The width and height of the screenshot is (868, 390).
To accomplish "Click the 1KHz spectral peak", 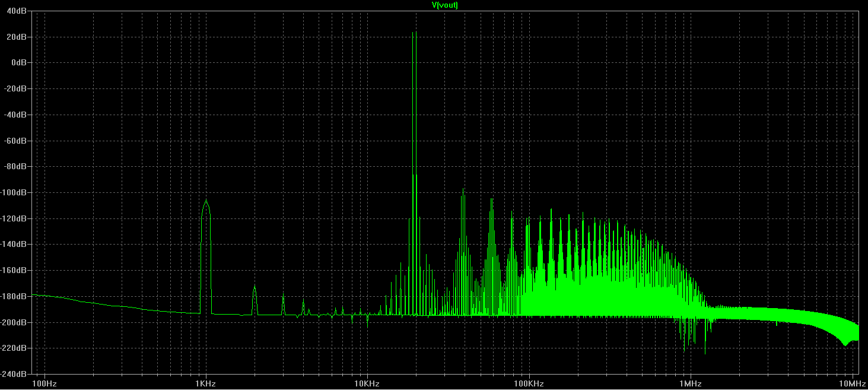I will (x=206, y=255).
